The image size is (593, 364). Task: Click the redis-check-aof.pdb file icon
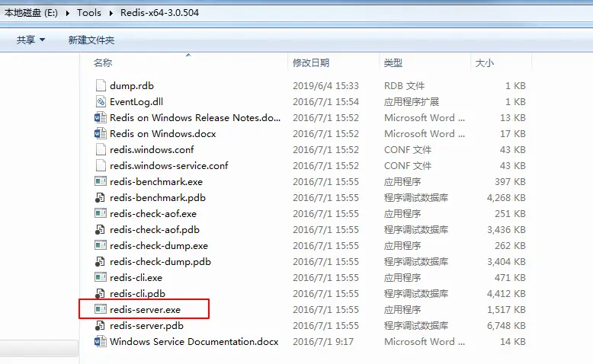pos(101,229)
